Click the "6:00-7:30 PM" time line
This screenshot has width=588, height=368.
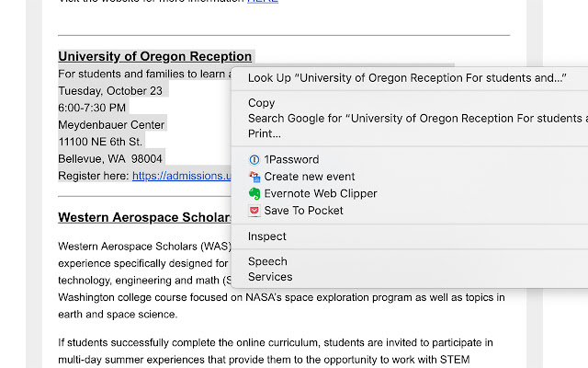(x=93, y=108)
